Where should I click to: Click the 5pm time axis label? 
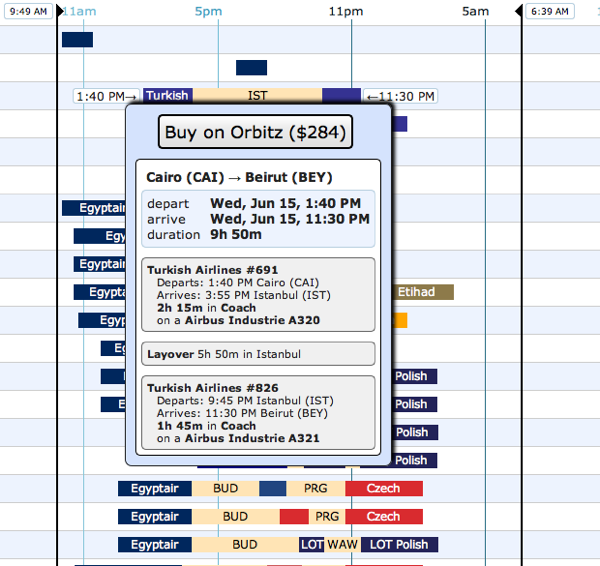click(x=208, y=11)
